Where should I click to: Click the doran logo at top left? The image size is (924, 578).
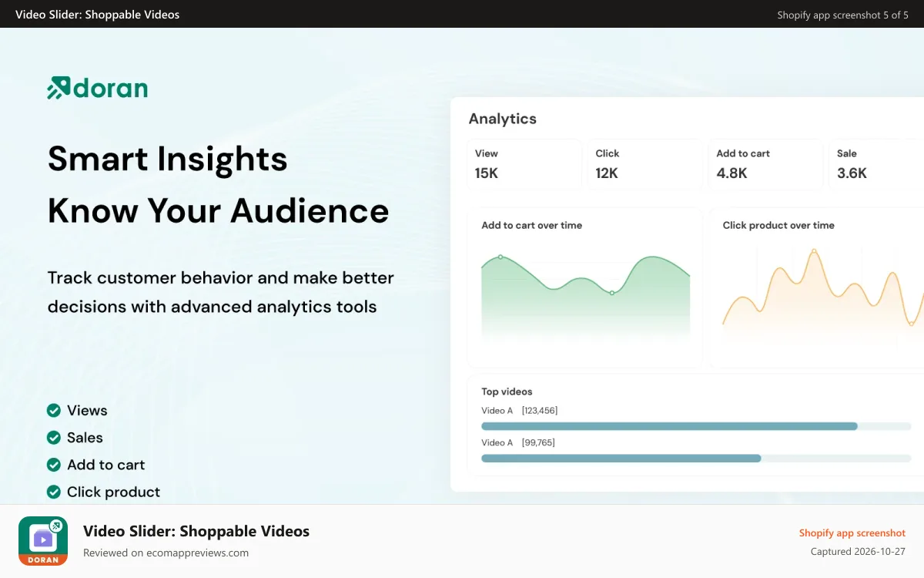coord(97,89)
